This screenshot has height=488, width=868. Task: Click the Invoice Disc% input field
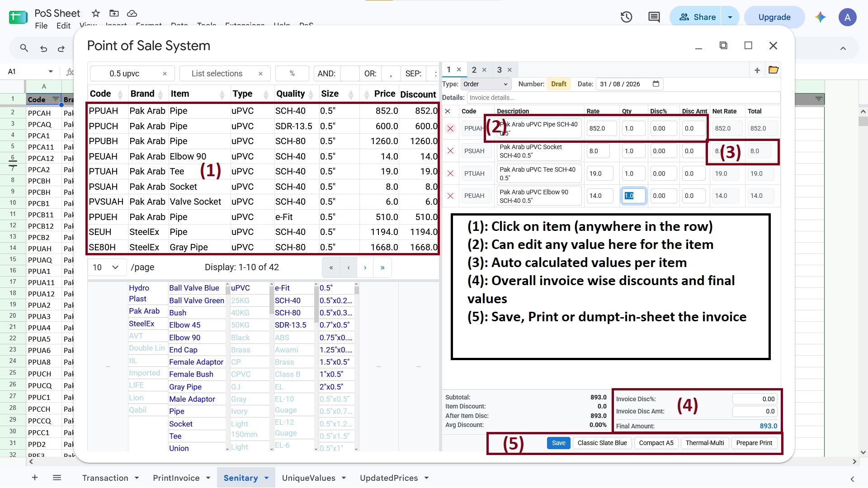coord(755,399)
